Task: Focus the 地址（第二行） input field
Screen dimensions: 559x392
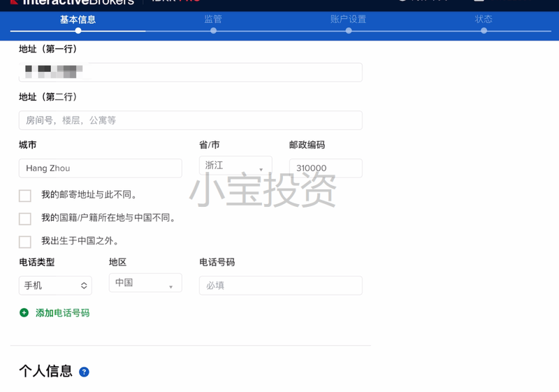Action: click(x=190, y=120)
